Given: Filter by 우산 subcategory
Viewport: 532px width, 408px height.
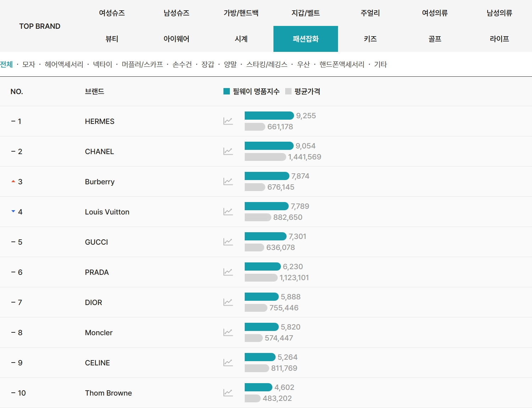Looking at the screenshot, I should point(303,64).
